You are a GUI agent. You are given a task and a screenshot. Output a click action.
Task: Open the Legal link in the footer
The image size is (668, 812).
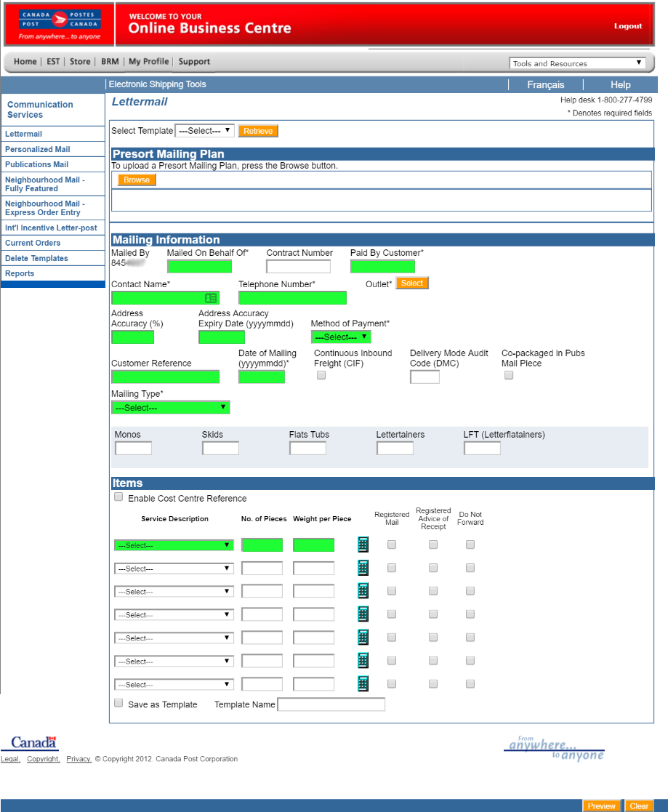tap(10, 759)
